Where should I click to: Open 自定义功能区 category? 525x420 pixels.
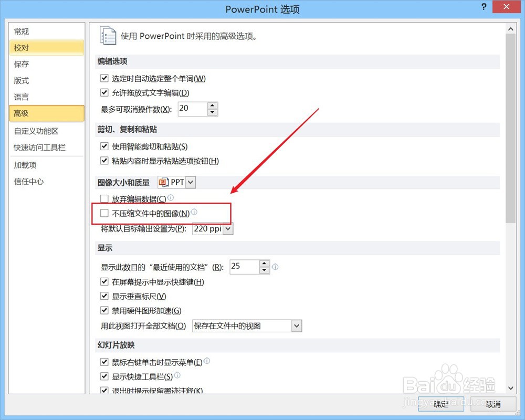click(x=47, y=131)
